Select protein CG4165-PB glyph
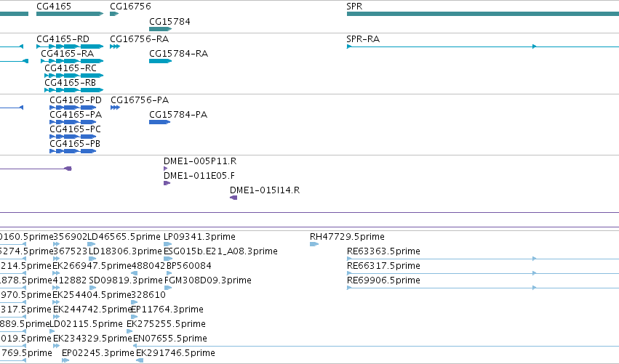Viewport: 619px width, 364px height. coord(73,151)
